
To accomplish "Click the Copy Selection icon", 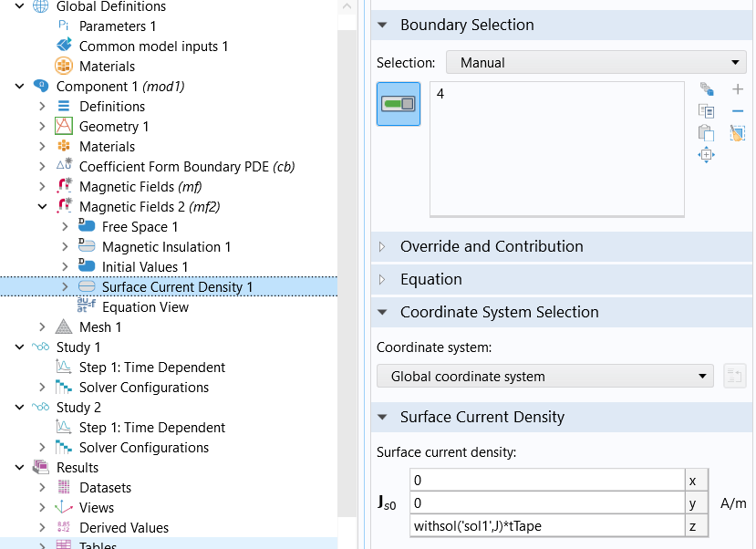I will click(706, 111).
